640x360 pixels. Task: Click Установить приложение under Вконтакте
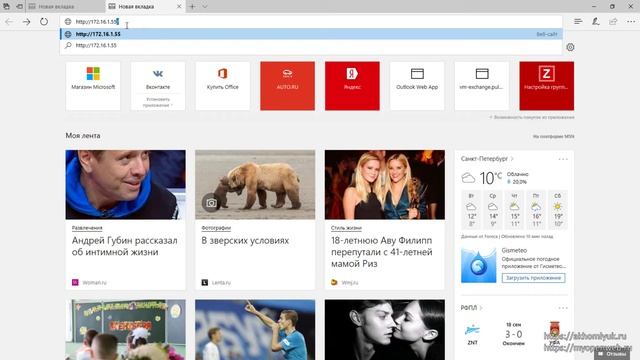[x=158, y=102]
